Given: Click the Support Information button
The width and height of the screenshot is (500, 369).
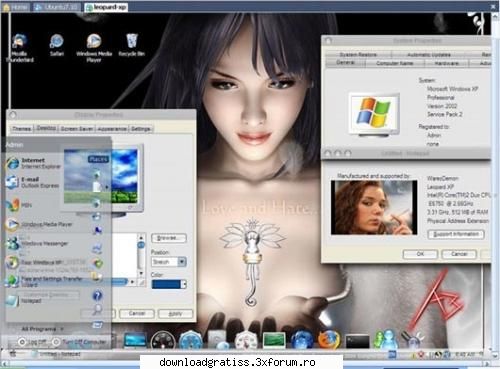Looking at the screenshot, I should click(456, 234).
